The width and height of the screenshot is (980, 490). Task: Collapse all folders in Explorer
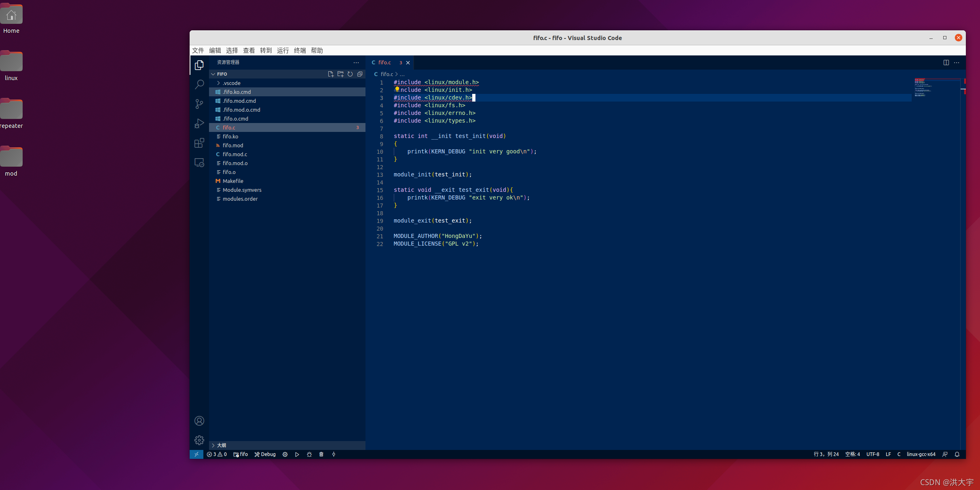click(360, 74)
